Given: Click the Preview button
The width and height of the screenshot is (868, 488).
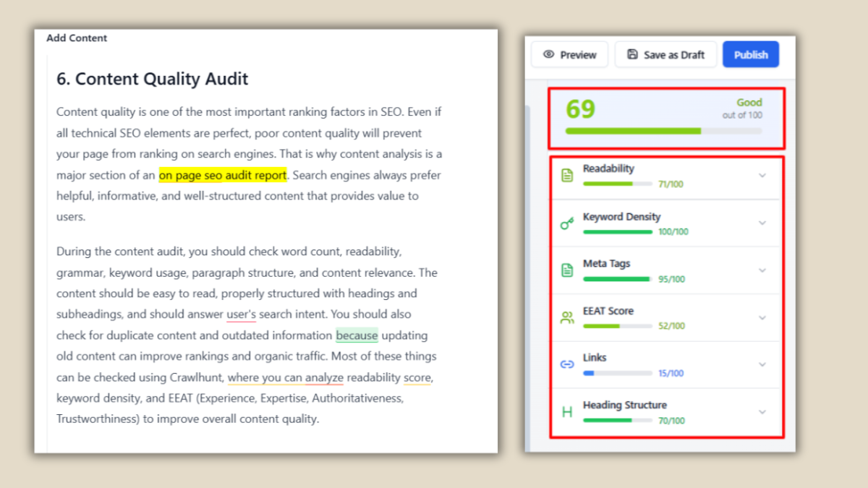Looking at the screenshot, I should pos(569,54).
